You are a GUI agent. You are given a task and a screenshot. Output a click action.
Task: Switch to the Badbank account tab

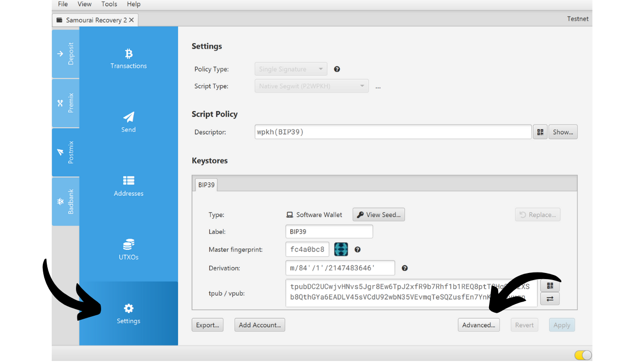coord(65,201)
